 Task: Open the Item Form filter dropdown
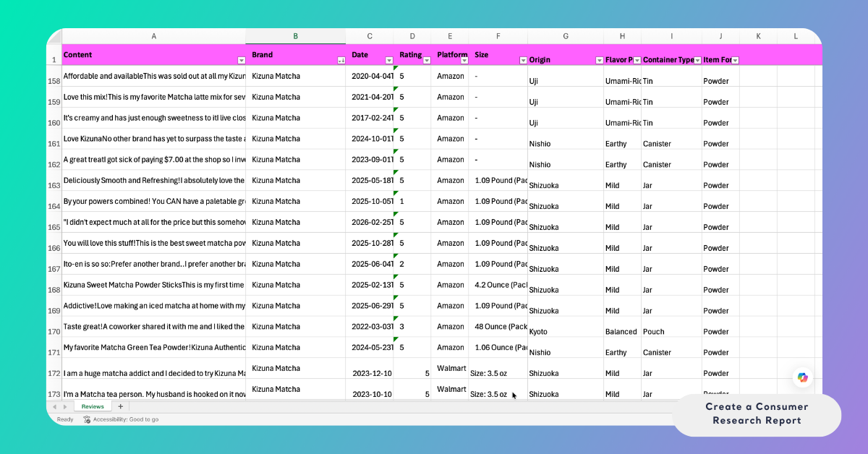tap(735, 60)
